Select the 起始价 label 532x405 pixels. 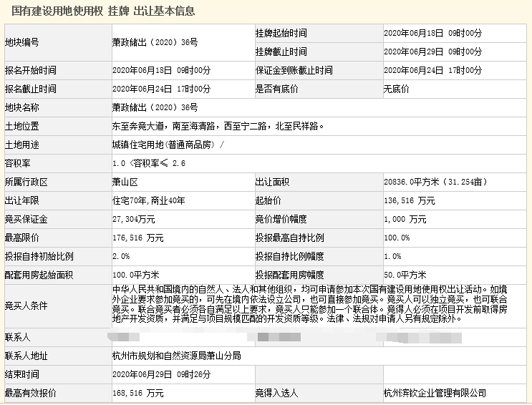point(269,201)
